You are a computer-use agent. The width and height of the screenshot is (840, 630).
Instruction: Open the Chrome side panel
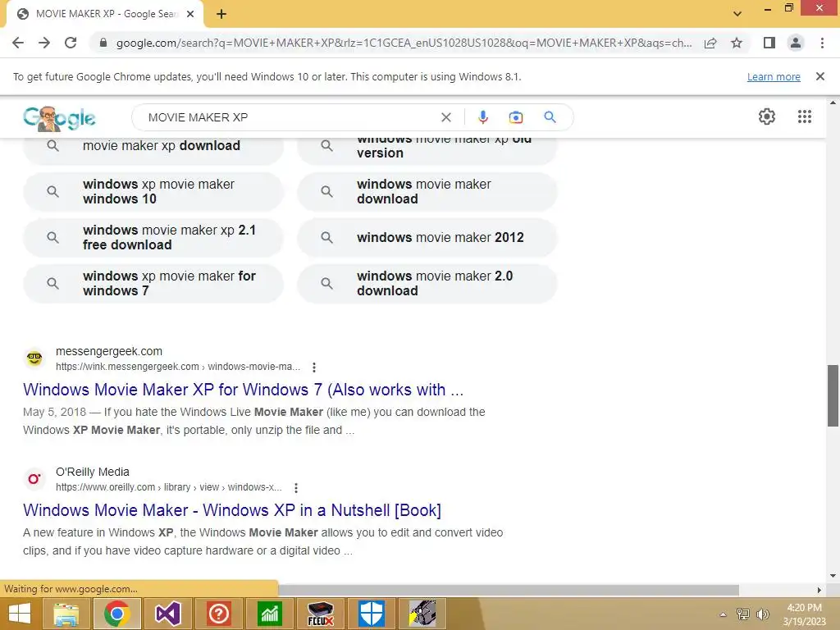pyautogui.click(x=769, y=43)
